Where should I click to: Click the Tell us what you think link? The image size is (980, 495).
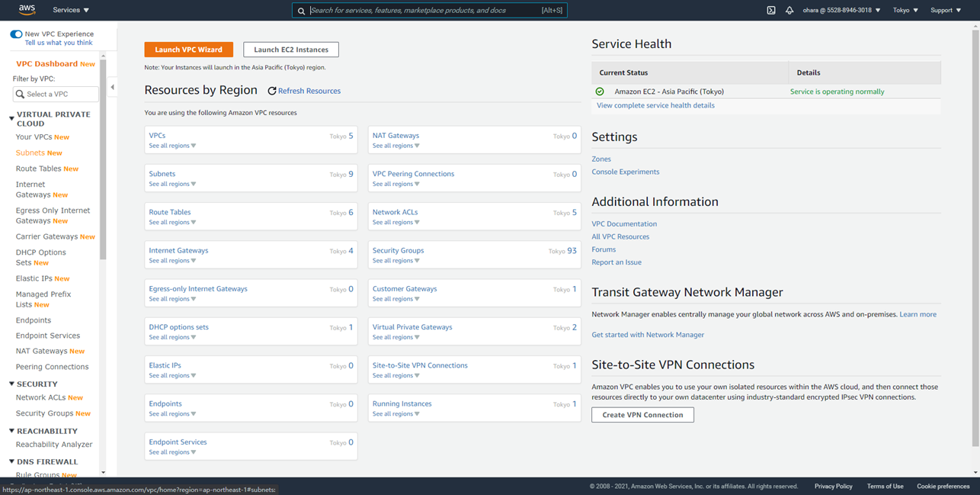(x=59, y=43)
